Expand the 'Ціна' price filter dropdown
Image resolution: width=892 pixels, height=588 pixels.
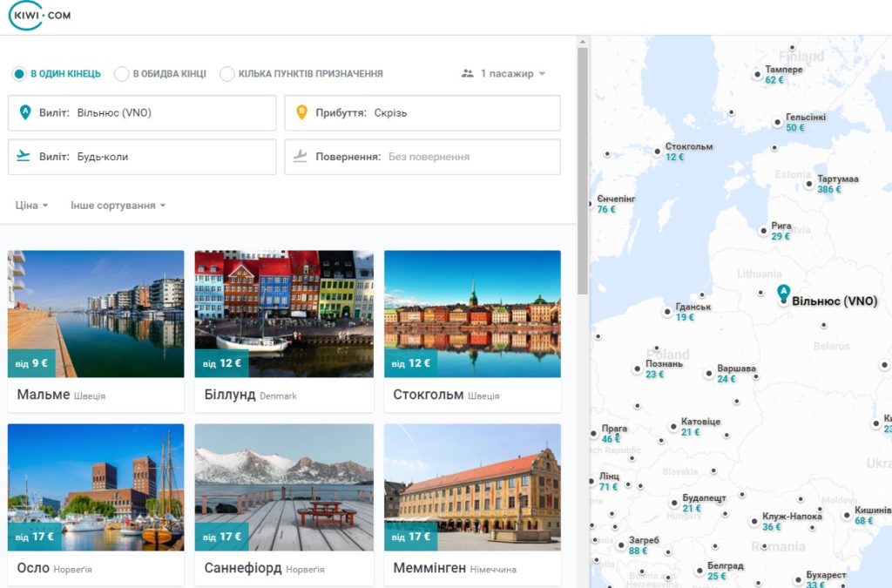(x=31, y=206)
